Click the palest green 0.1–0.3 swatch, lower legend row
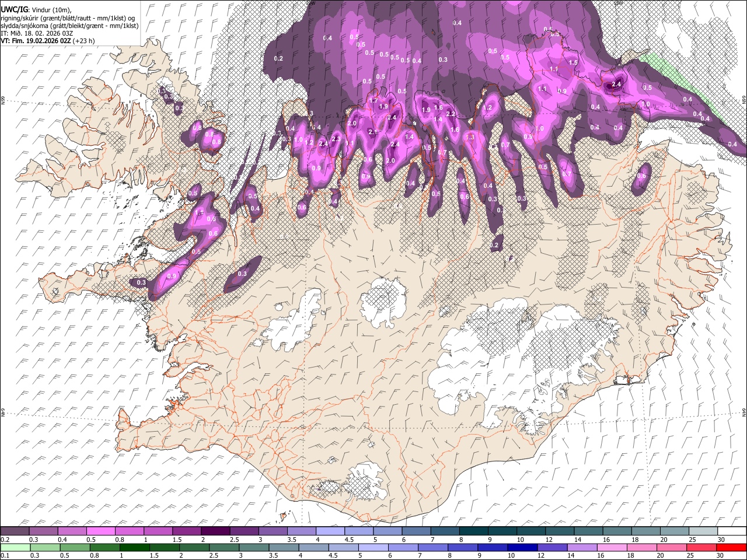The image size is (747, 560). click(x=15, y=548)
